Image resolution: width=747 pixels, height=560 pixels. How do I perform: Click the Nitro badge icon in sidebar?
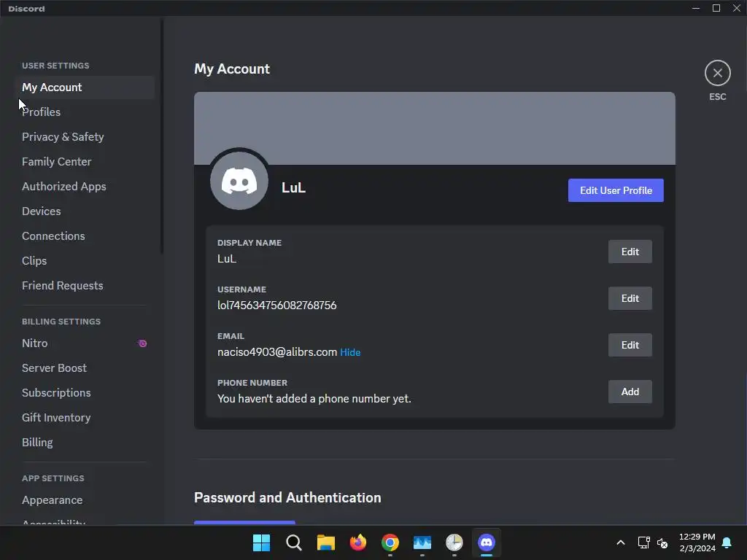[x=142, y=343]
